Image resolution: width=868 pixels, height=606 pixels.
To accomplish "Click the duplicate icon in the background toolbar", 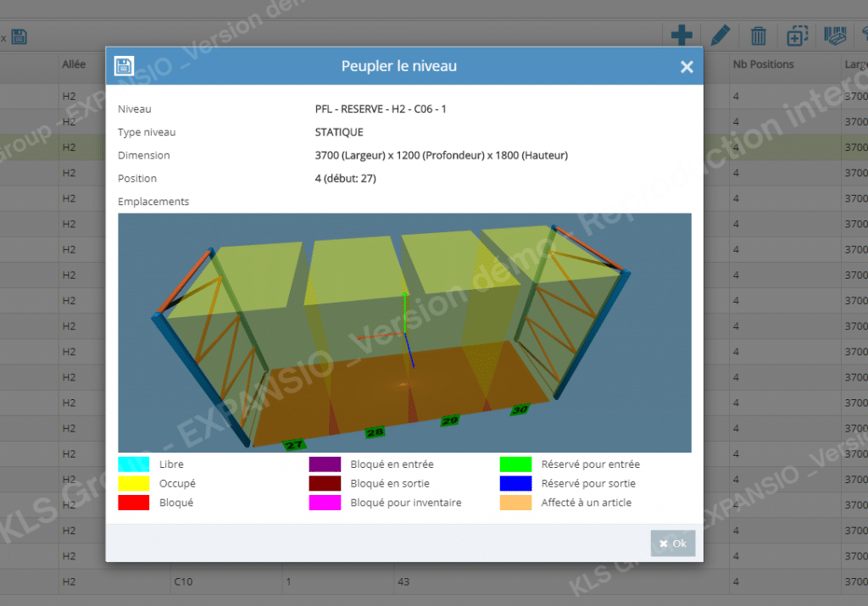I will [797, 36].
